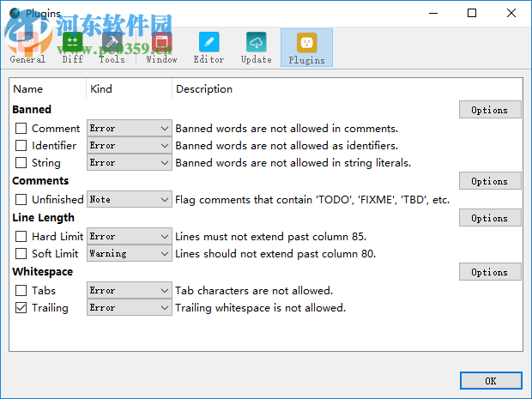Enable the Tabs whitespace checkbox
The width and height of the screenshot is (532, 399).
click(21, 290)
